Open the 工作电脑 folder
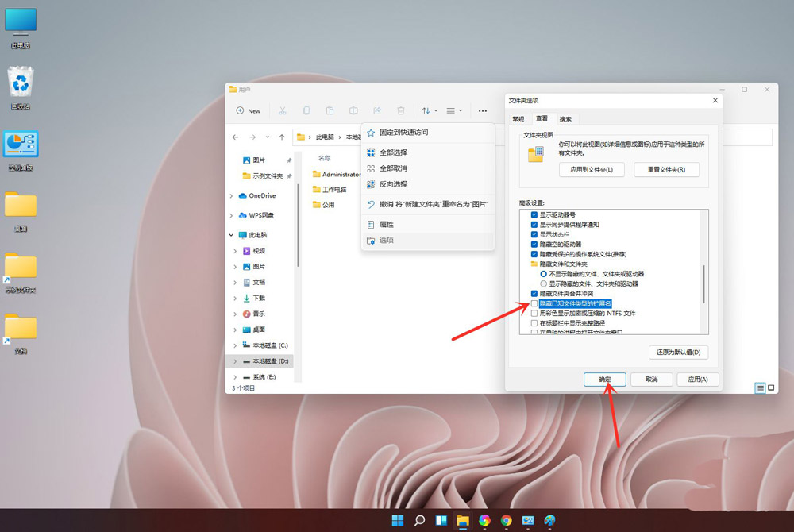 click(332, 189)
